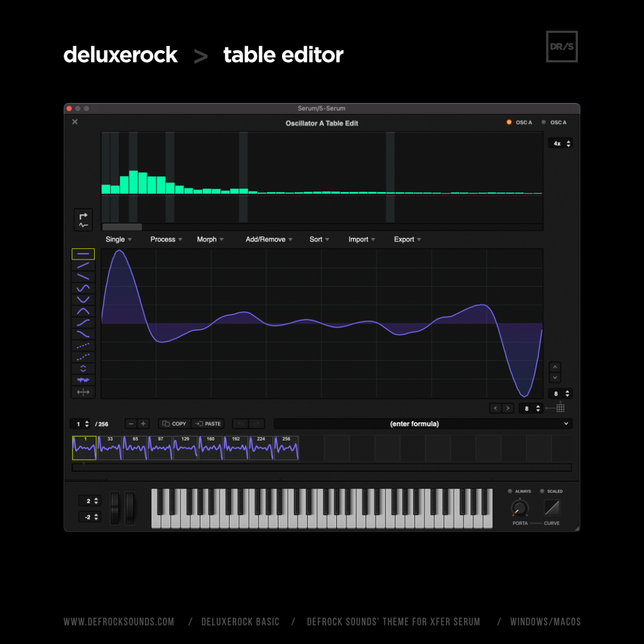Click the mod wheel
The width and height of the screenshot is (644, 644).
pos(130,508)
